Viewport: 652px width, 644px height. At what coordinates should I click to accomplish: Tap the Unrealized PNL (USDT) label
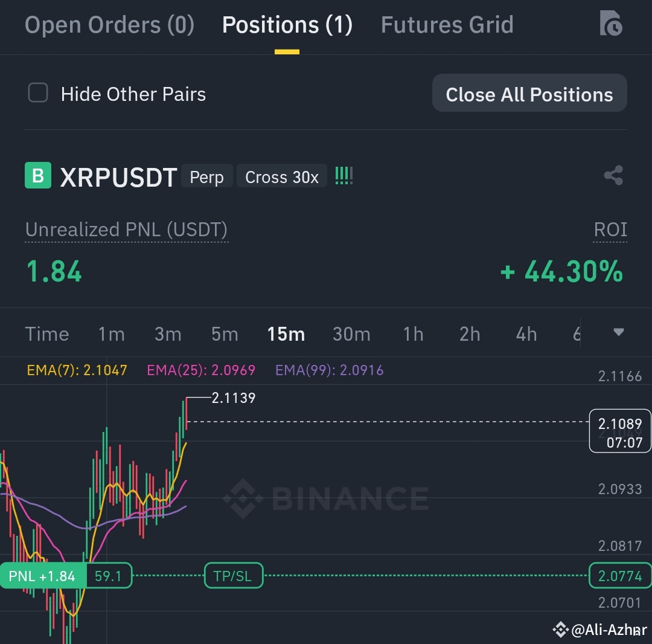(x=126, y=230)
